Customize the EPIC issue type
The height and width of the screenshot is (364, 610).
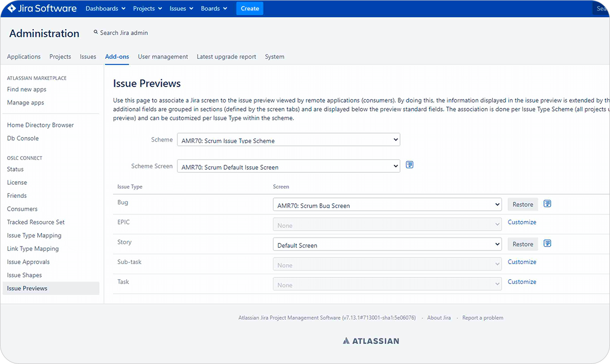click(x=522, y=222)
